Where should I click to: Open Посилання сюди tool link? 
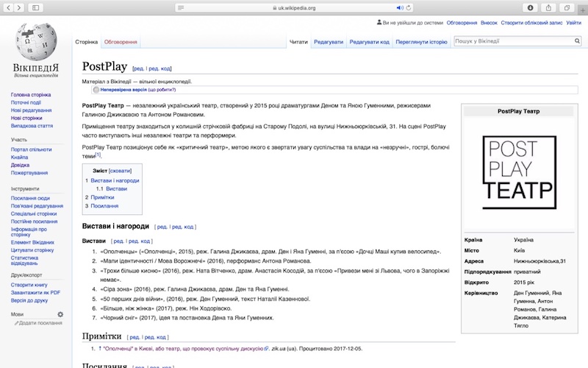coord(30,198)
